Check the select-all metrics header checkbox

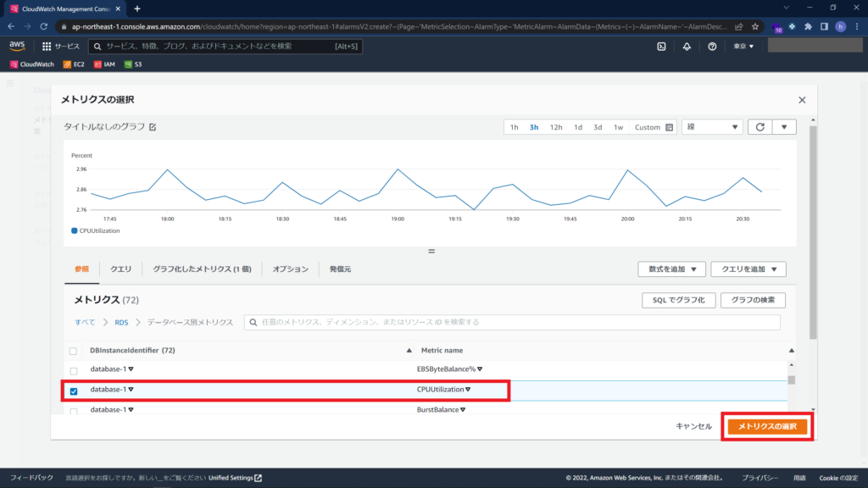73,350
